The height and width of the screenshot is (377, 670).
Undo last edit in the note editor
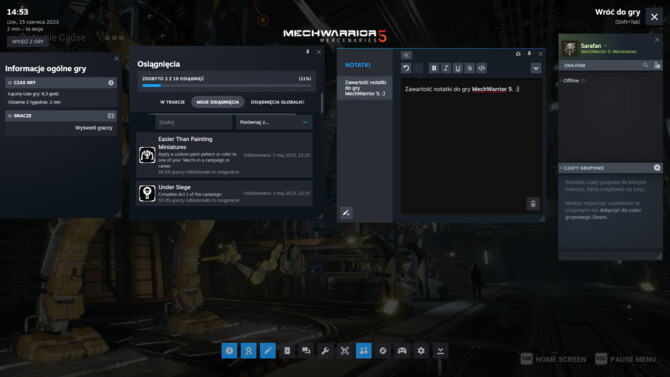click(406, 68)
